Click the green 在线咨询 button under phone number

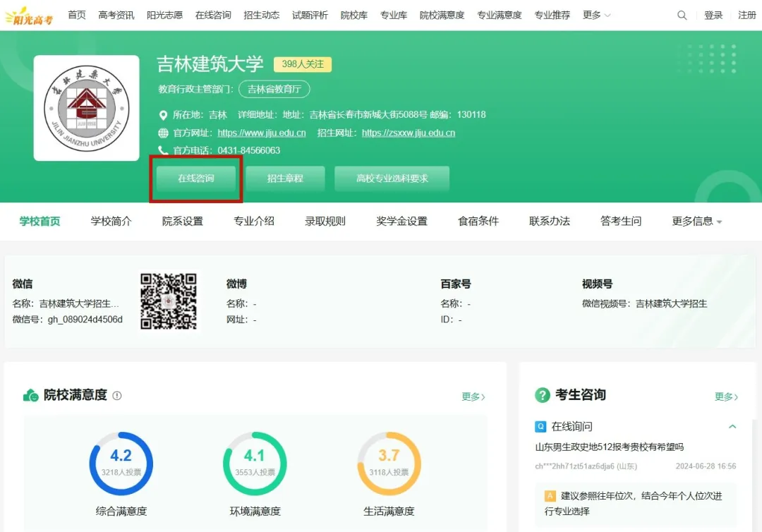coord(196,179)
